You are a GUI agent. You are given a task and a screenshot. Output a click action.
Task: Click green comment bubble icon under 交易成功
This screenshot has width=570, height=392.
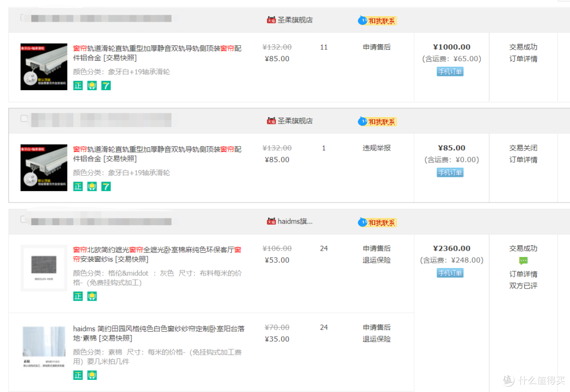(523, 261)
